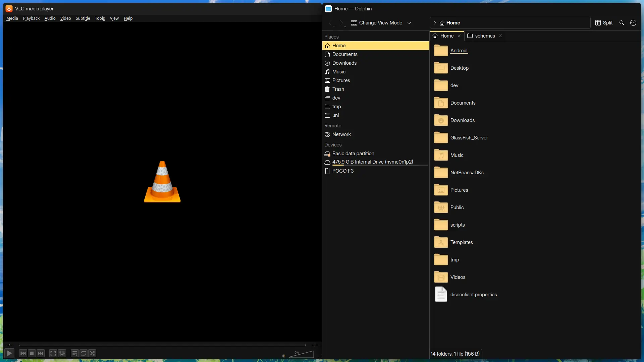Screen dimensions: 644x362
Task: Open the Video menu in VLC
Action: 65,18
